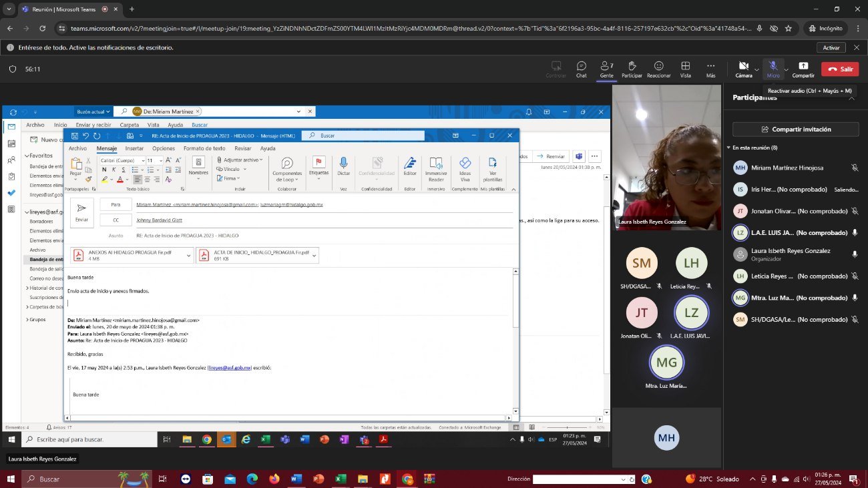Open the Reaccionar emoji menu
The width and height of the screenshot is (868, 488).
[658, 69]
